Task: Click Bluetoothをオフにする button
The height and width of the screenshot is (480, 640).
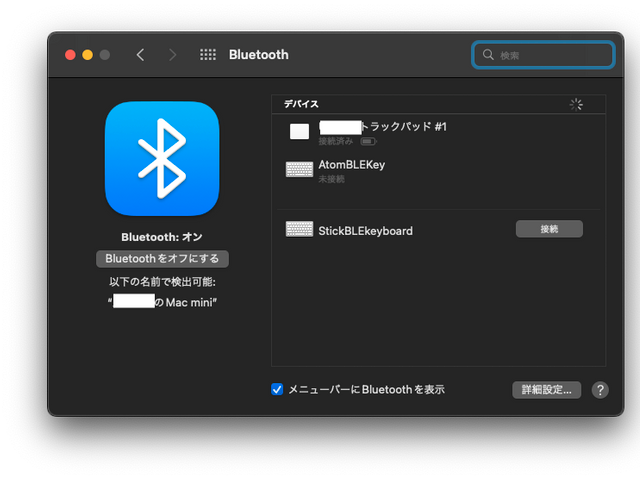Action: [x=162, y=259]
